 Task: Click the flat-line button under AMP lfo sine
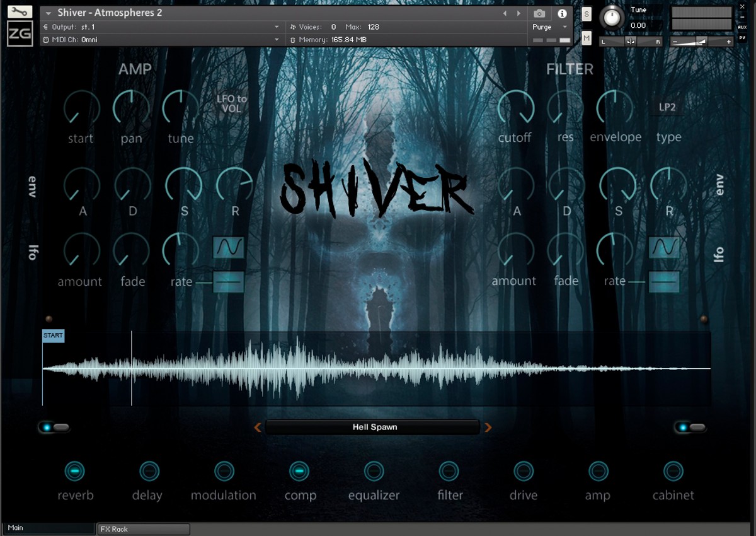click(x=228, y=282)
